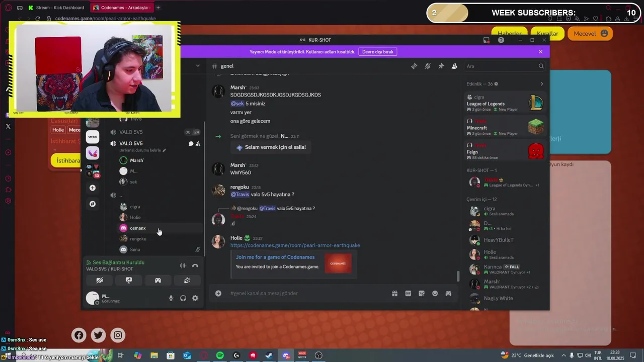Open Discord inbox icon in title bar
This screenshot has width=644, height=362.
487,40
